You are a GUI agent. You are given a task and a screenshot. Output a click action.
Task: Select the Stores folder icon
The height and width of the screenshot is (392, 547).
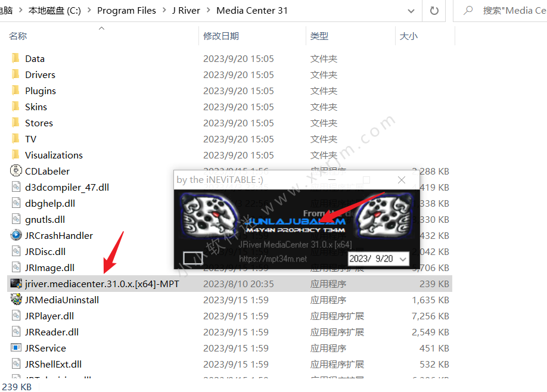coord(15,122)
